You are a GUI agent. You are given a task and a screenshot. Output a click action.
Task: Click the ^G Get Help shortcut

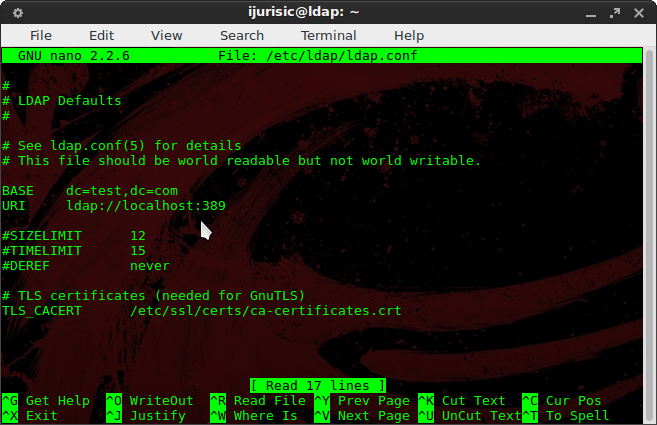[x=46, y=401]
